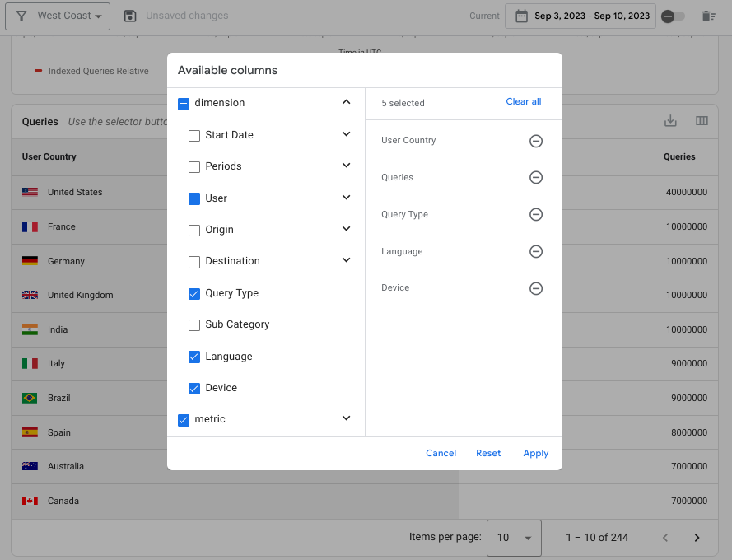Collapse the dimension group
The image size is (732, 560).
[x=346, y=103]
